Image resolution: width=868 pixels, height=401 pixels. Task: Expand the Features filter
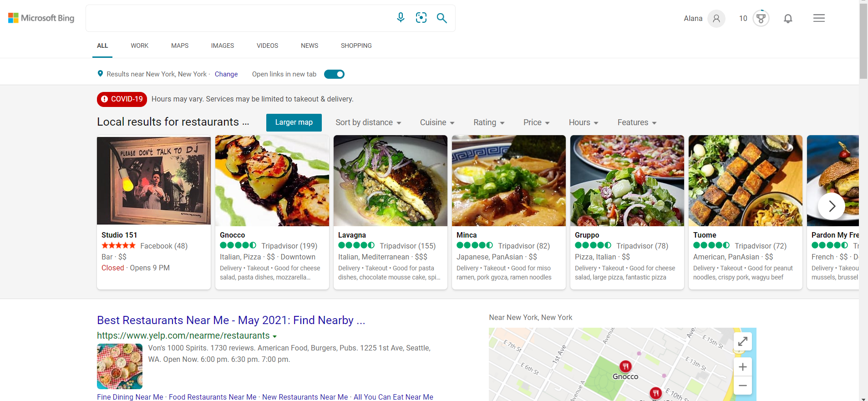[x=637, y=122]
